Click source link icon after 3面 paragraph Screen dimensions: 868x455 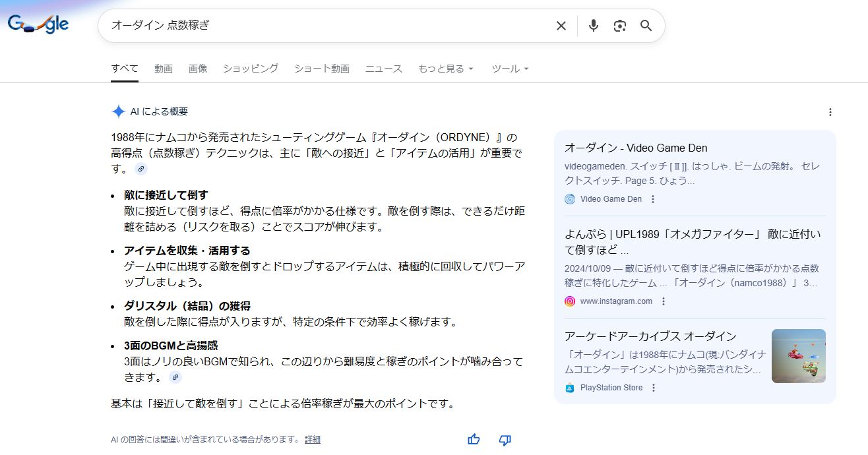[175, 377]
